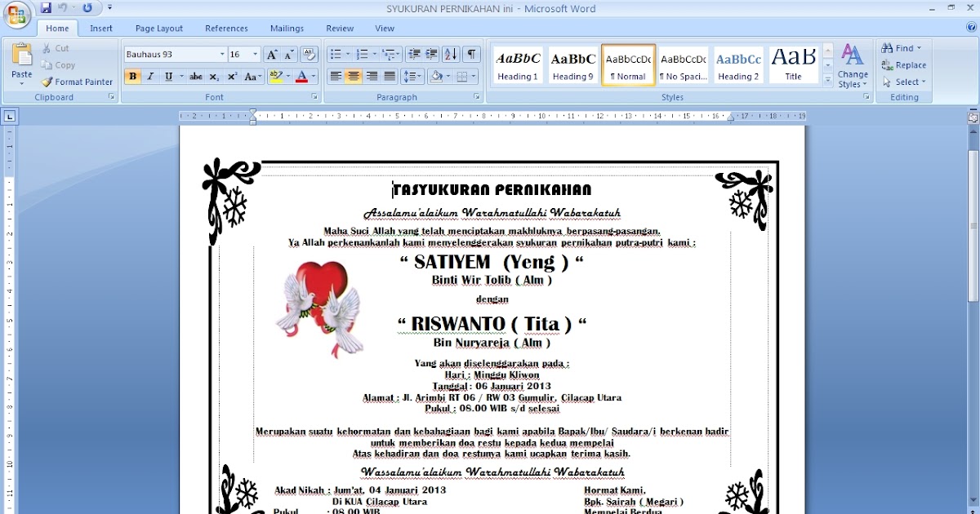Apply paragraph shading fill color
This screenshot has height=514, width=980.
pyautogui.click(x=436, y=77)
